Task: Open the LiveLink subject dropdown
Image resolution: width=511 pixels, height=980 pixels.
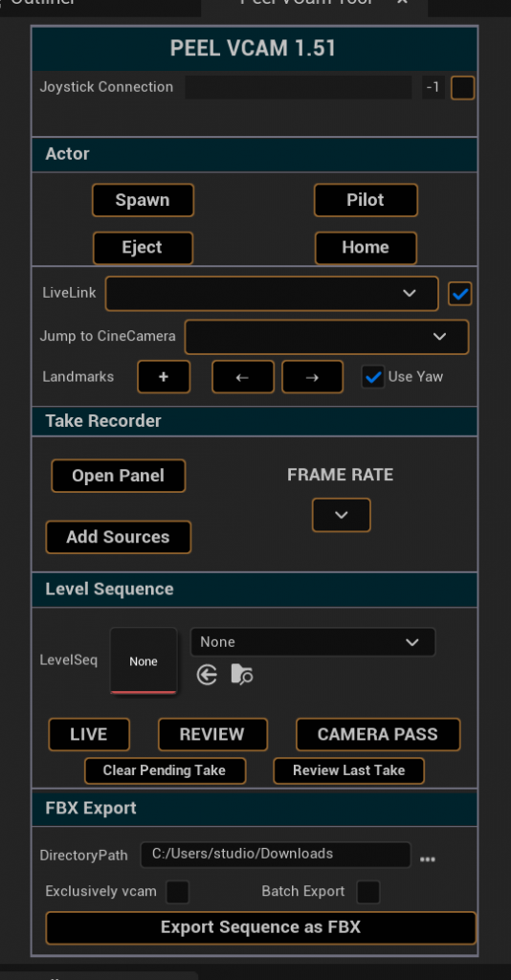Action: coord(272,294)
